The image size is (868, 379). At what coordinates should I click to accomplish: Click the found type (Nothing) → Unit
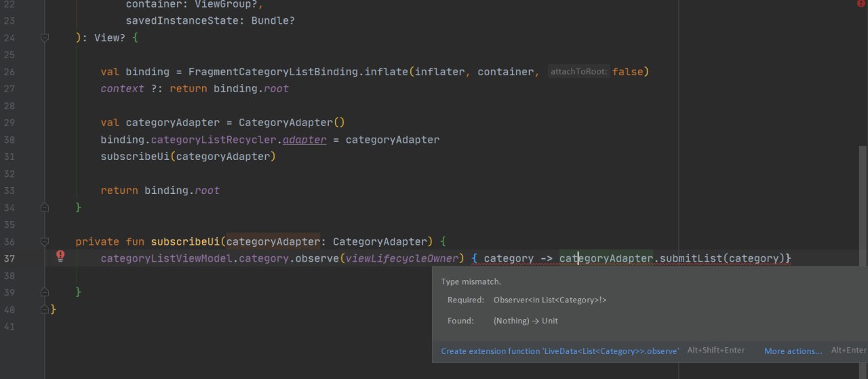point(526,321)
